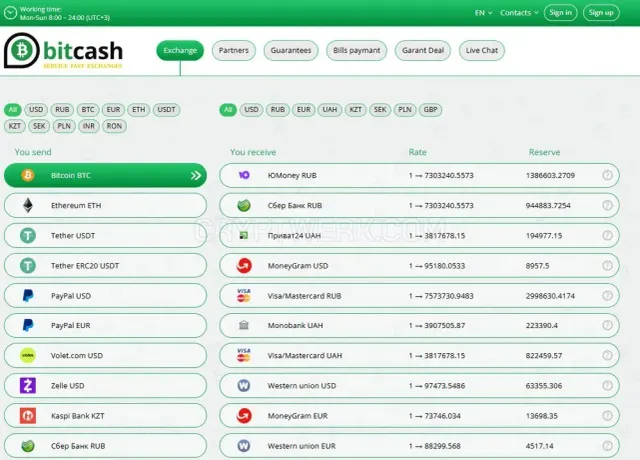Image resolution: width=640 pixels, height=460 pixels.
Task: Open the Partners tab
Action: click(233, 50)
